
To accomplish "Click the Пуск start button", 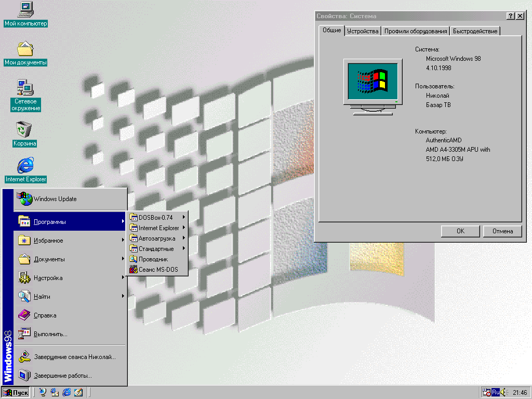I will click(x=16, y=393).
